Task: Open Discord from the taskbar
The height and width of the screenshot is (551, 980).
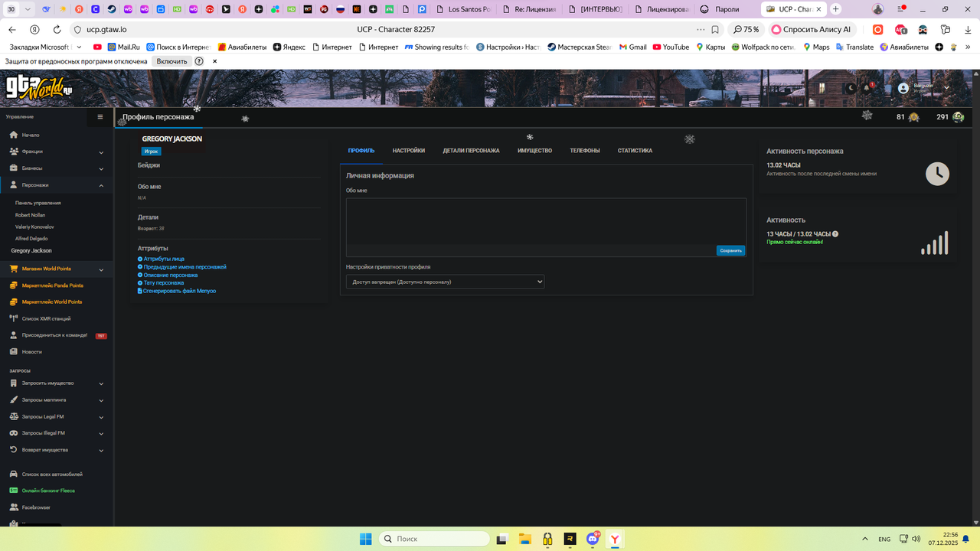Action: 592,539
